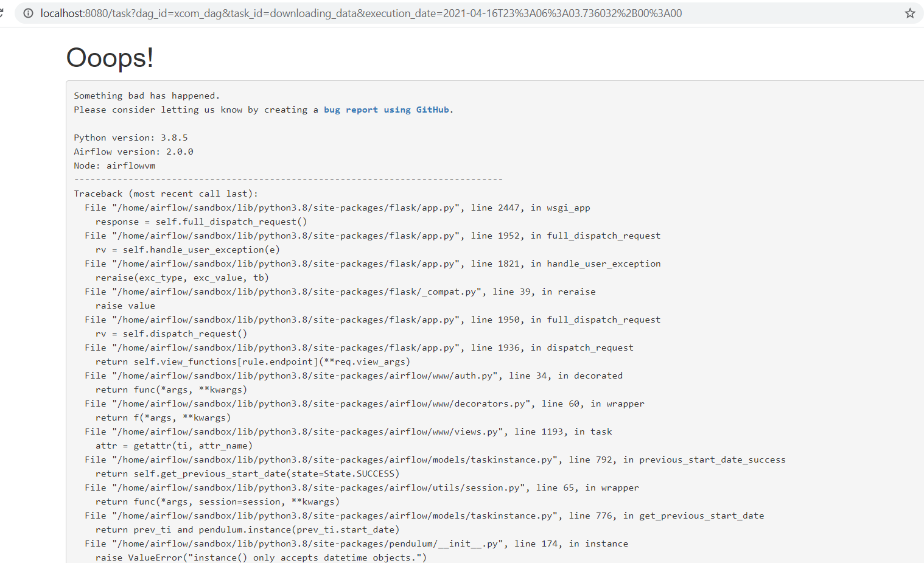Click 'rv = self.dispatch_request()' line
Screen dimensions: 924x563
point(171,334)
